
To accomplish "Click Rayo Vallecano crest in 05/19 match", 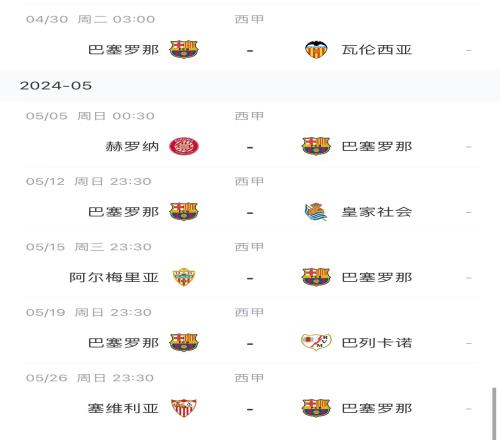I will point(316,343).
